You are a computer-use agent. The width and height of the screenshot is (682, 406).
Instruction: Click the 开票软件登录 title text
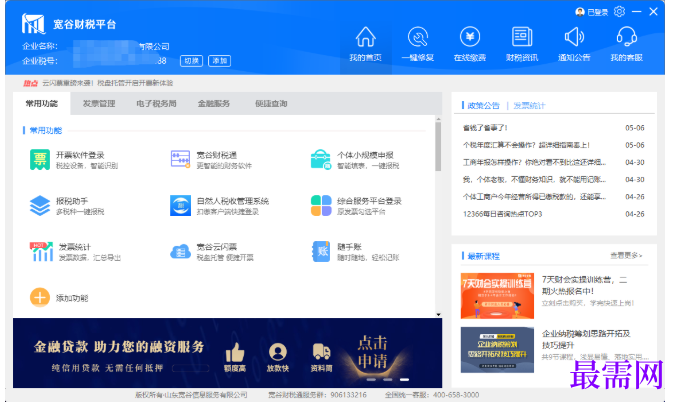tap(81, 157)
